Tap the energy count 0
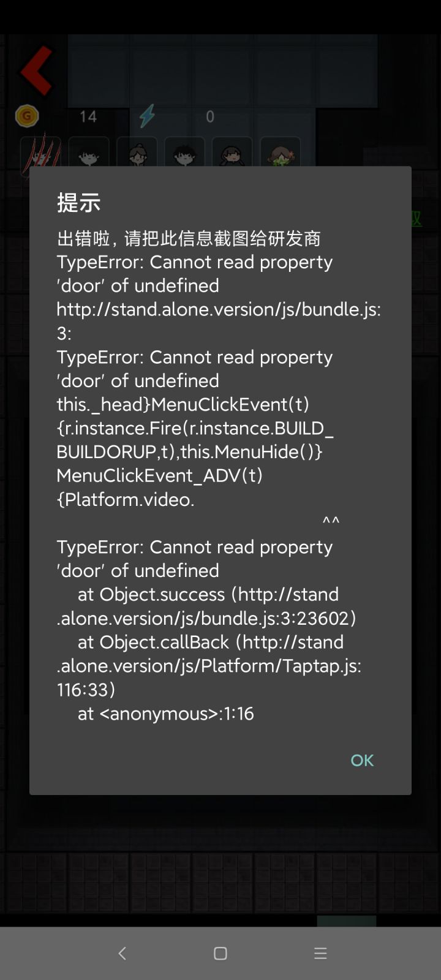This screenshot has width=441, height=980. [210, 116]
